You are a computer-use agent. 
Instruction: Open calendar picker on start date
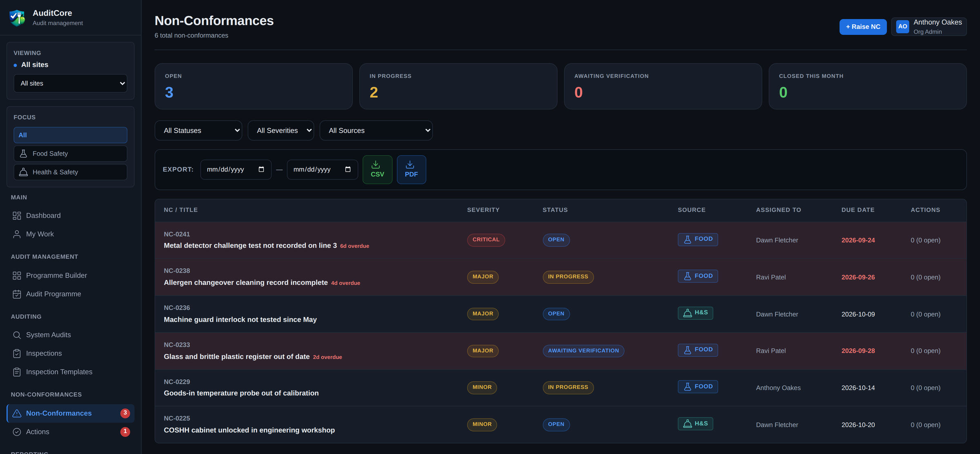pyautogui.click(x=261, y=170)
